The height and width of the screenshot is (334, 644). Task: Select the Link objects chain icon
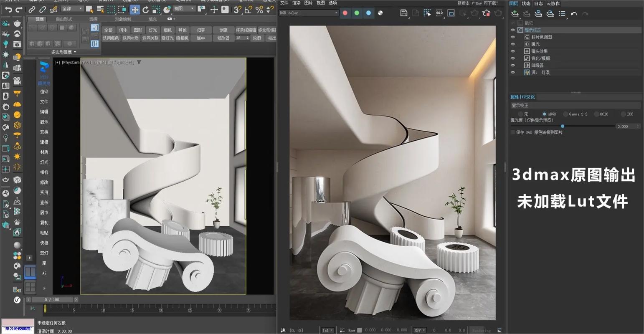[32, 10]
